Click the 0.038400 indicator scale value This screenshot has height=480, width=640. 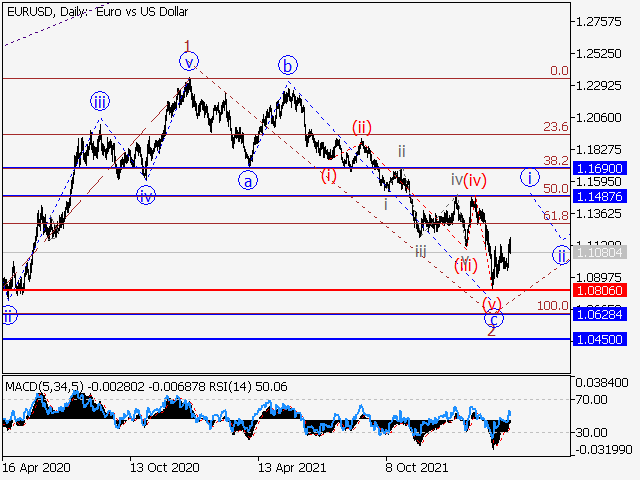click(x=602, y=383)
